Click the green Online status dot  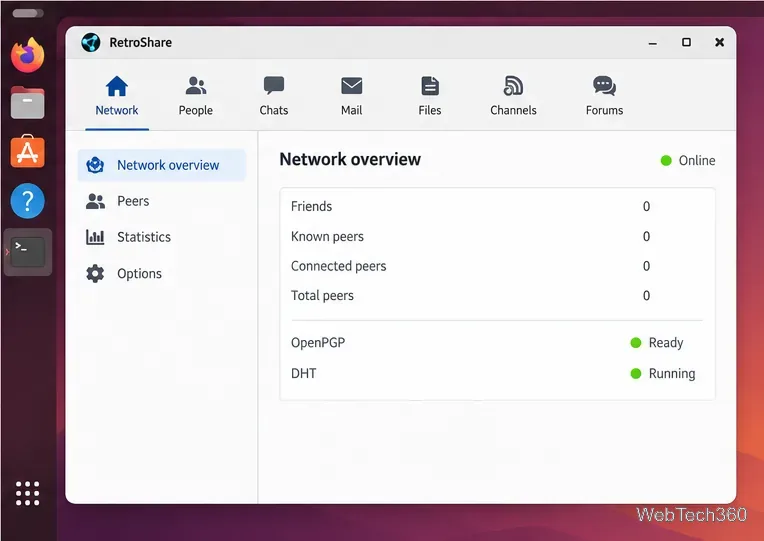pyautogui.click(x=666, y=160)
